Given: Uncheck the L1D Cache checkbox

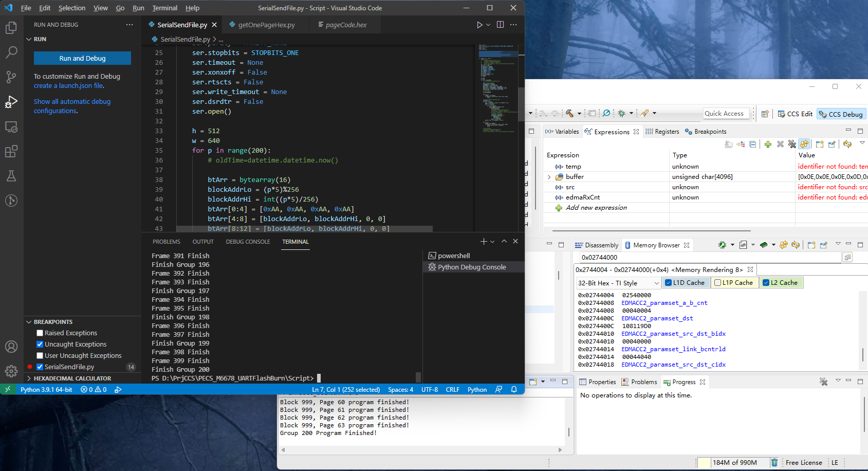Looking at the screenshot, I should 668,282.
